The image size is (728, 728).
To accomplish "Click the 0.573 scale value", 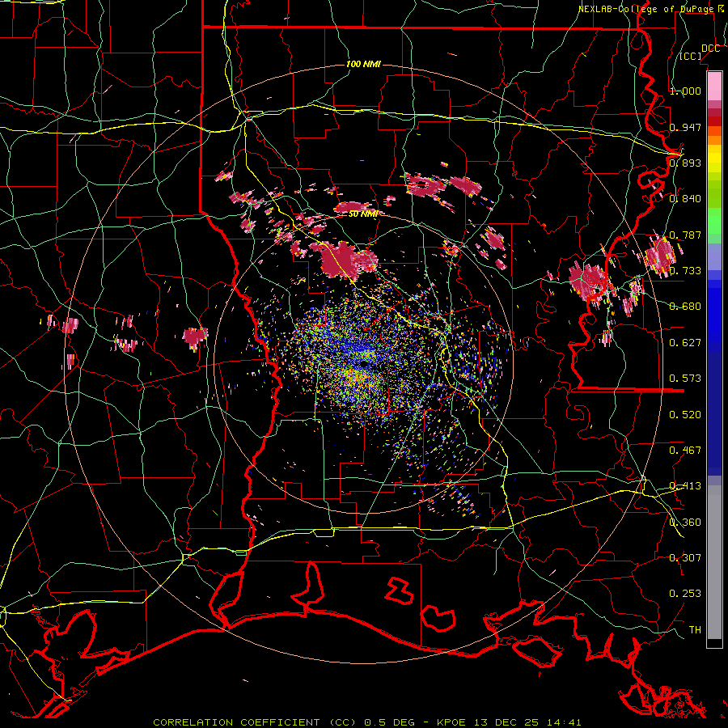I will (685, 379).
